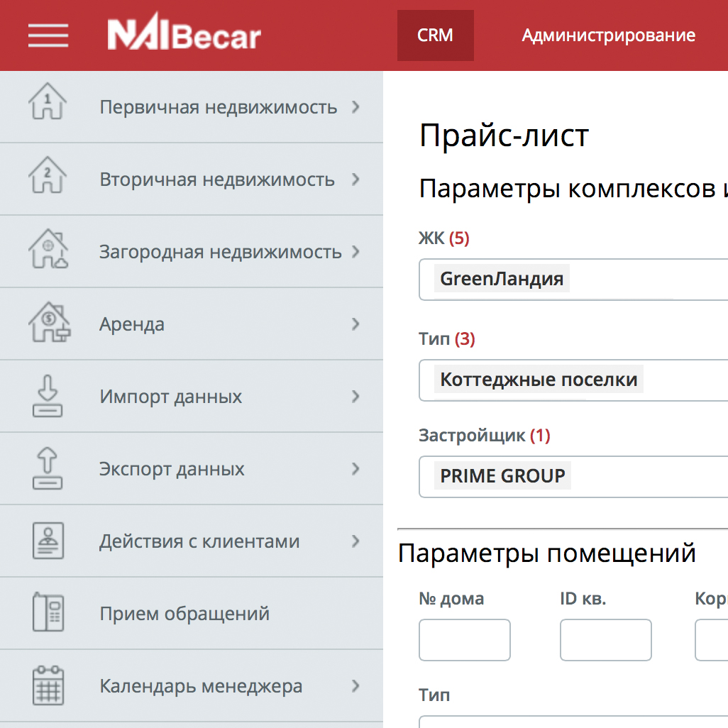This screenshot has width=728, height=728.
Task: Click the Вторичная недвижимость house icon
Action: pyautogui.click(x=48, y=175)
